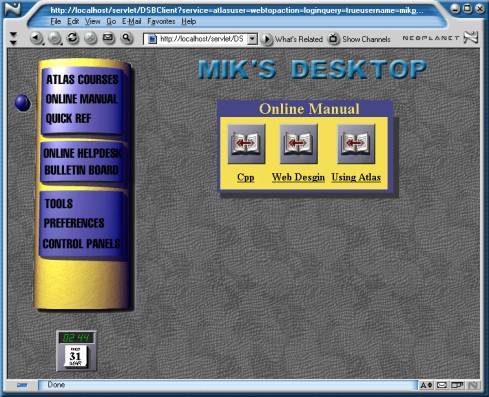Open the Web Desgin book icon

click(x=299, y=144)
